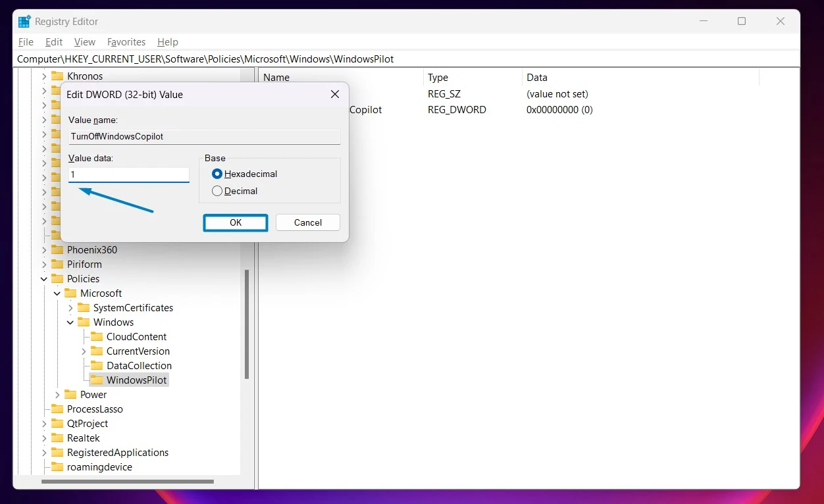Screen dimensions: 824x504
Task: Select the Phoenix360 folder icon
Action: tap(57, 250)
